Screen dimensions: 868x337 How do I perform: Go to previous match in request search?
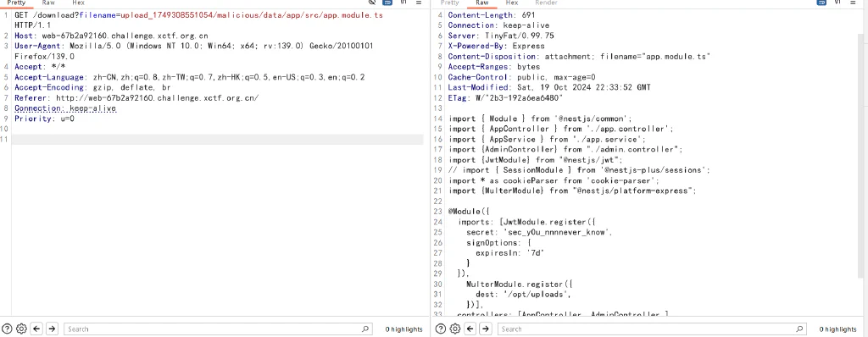37,329
